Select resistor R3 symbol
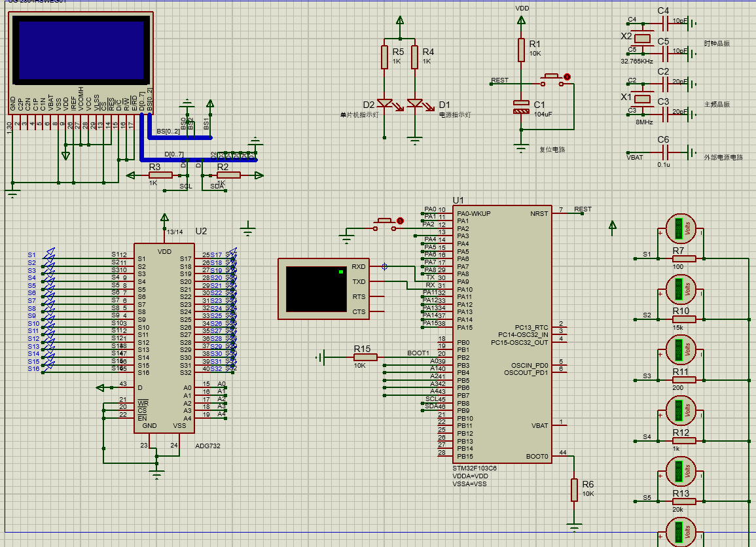The width and height of the screenshot is (756, 547). [160, 175]
